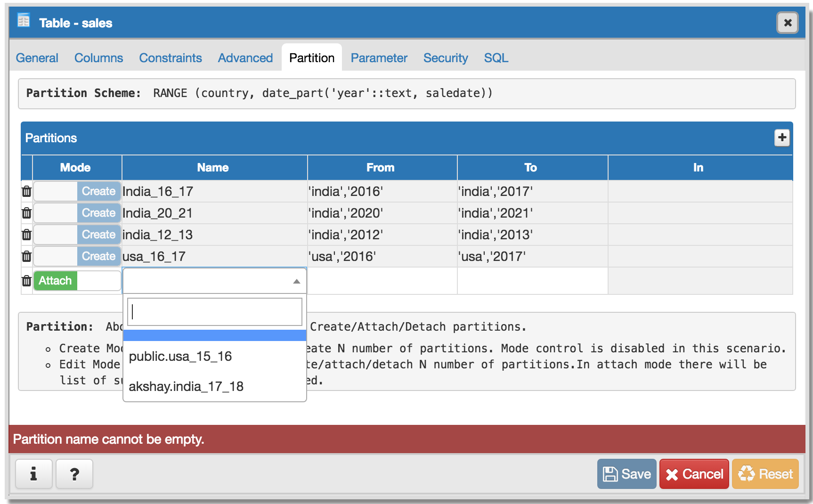Image resolution: width=813 pixels, height=504 pixels.
Task: Open help with the question mark button
Action: [74, 474]
